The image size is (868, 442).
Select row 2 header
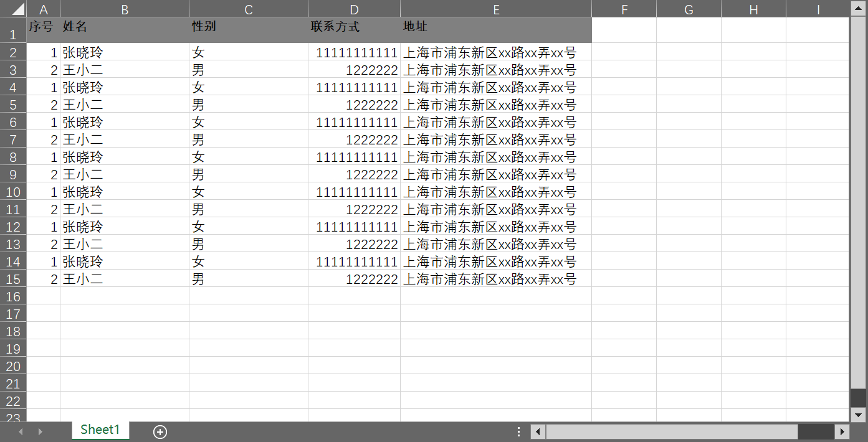pos(13,52)
